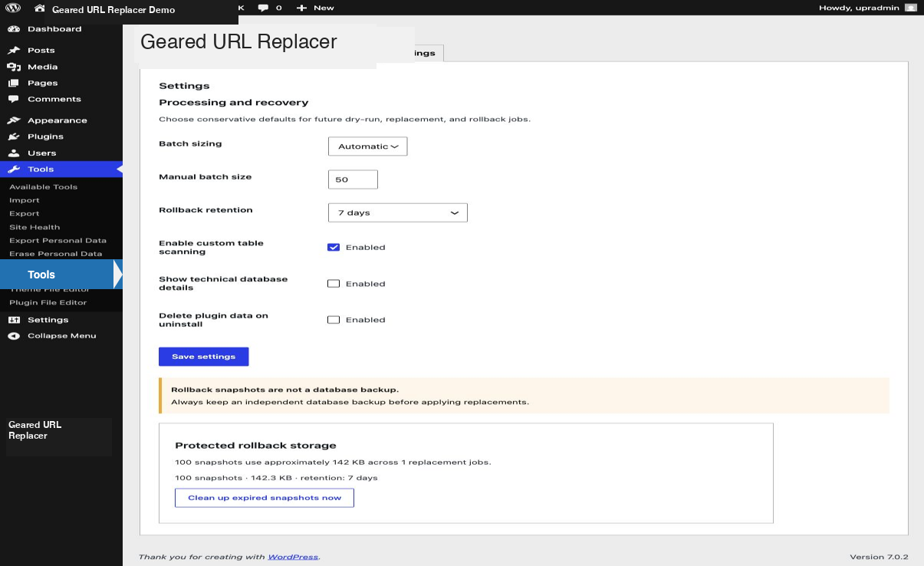Click the home icon beside the site name

(40, 8)
